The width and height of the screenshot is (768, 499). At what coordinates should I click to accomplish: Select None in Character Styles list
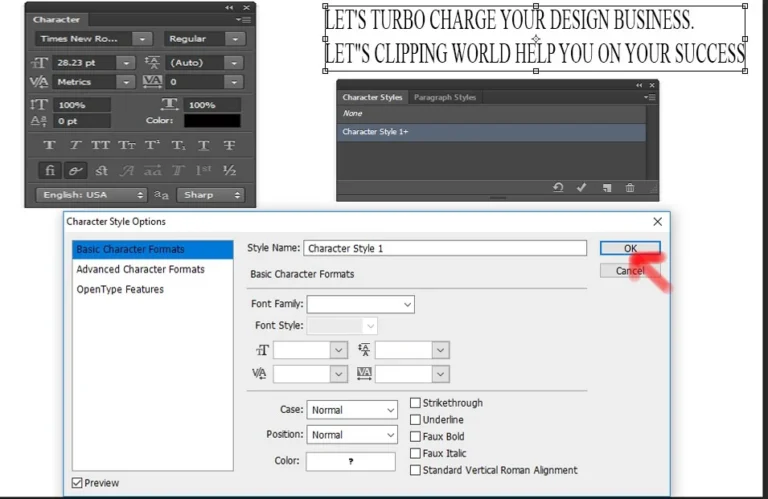pos(491,114)
